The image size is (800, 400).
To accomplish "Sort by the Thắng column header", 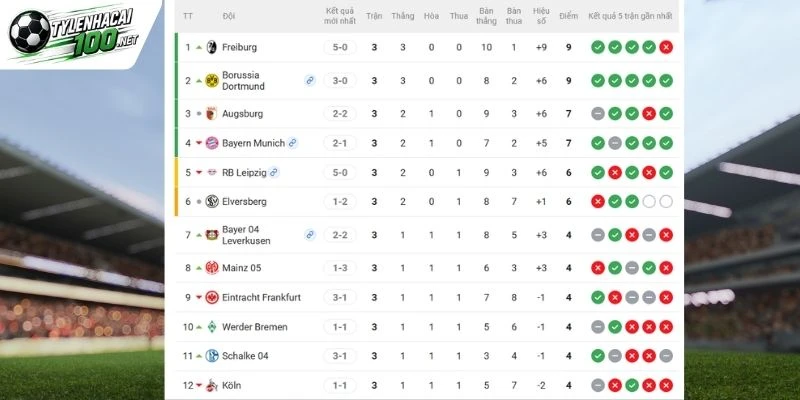I will 403,16.
